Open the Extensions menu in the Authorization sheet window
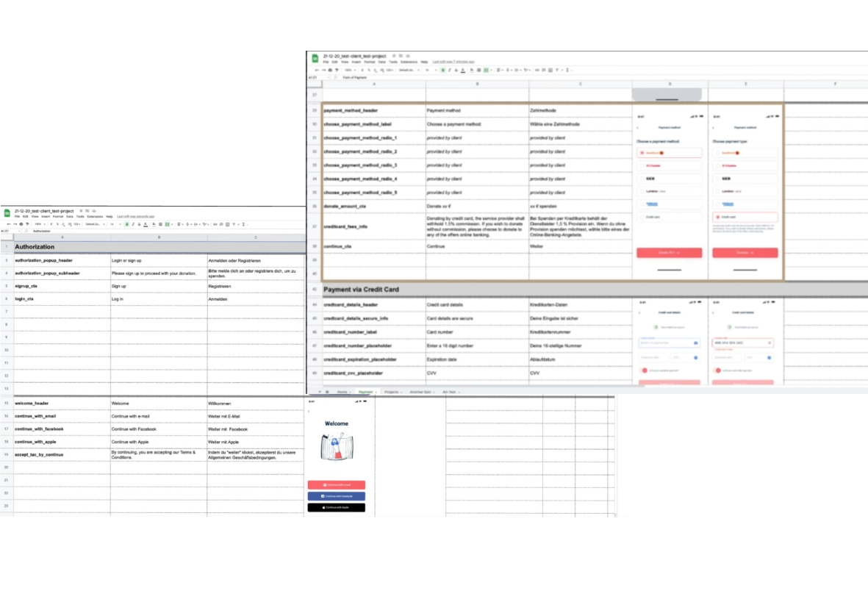 pos(95,217)
